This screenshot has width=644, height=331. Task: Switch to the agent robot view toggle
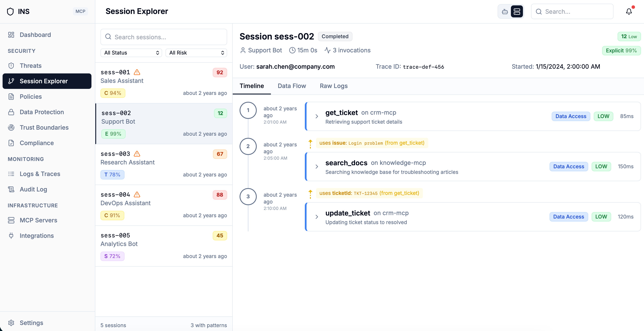pyautogui.click(x=505, y=12)
